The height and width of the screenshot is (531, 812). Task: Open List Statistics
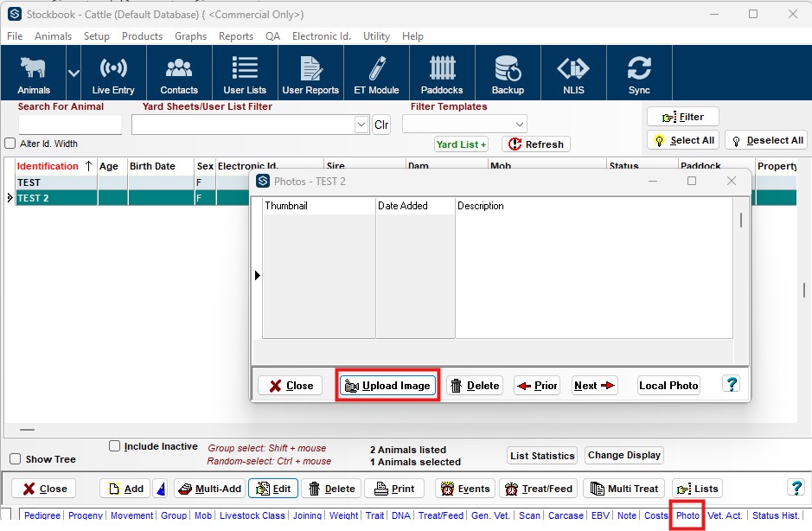tap(542, 456)
